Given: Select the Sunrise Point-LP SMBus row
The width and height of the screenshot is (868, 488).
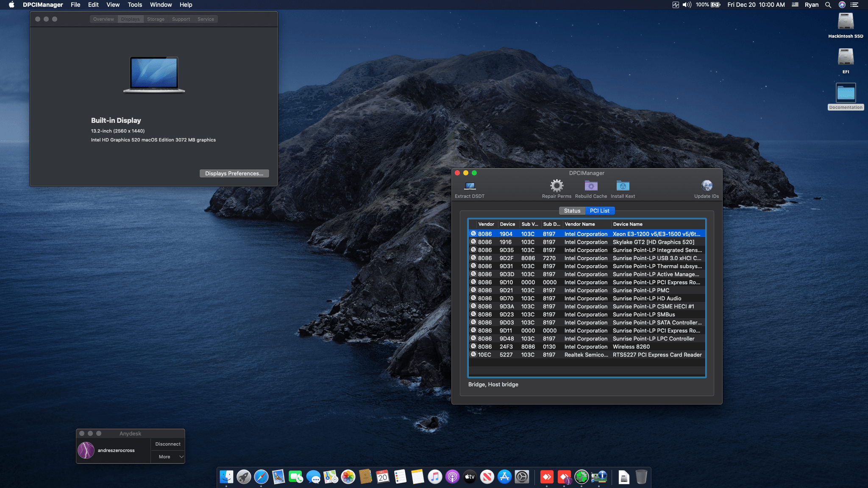Looking at the screenshot, I should coord(587,314).
